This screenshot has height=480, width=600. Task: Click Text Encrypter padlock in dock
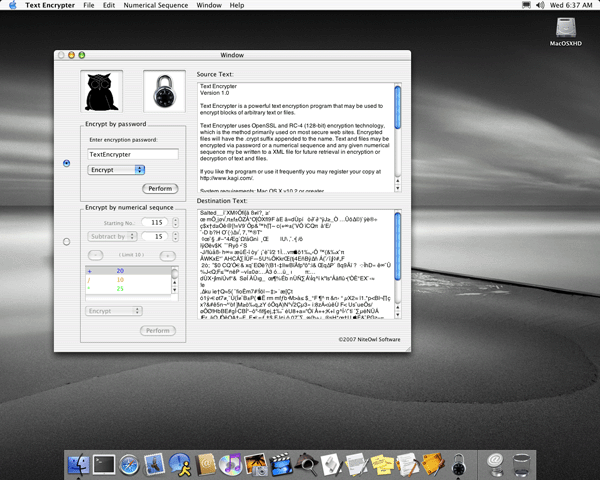(458, 465)
